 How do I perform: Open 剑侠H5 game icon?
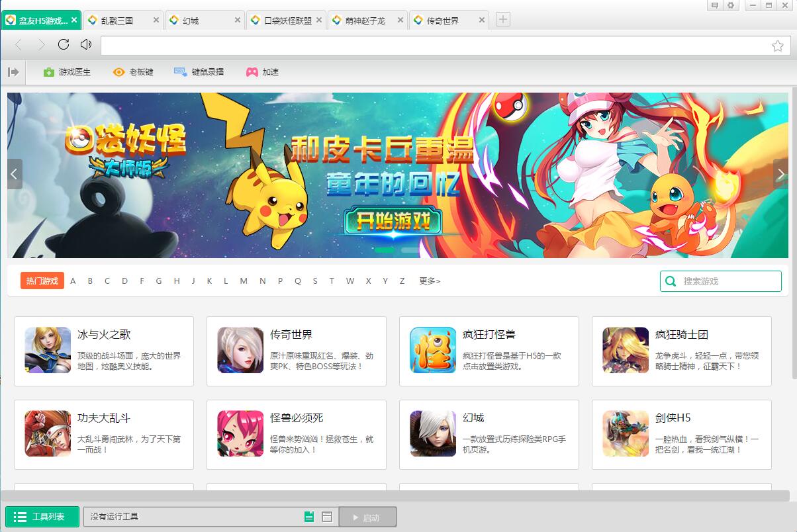(626, 433)
